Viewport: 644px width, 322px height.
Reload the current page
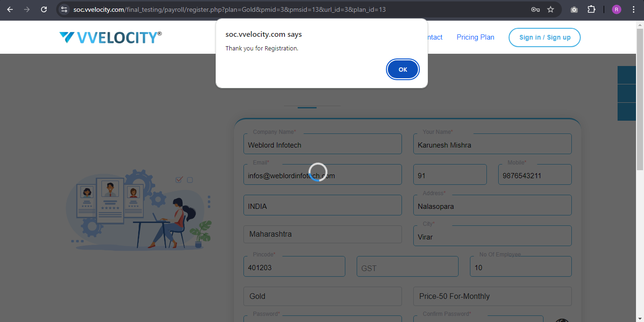(x=44, y=9)
